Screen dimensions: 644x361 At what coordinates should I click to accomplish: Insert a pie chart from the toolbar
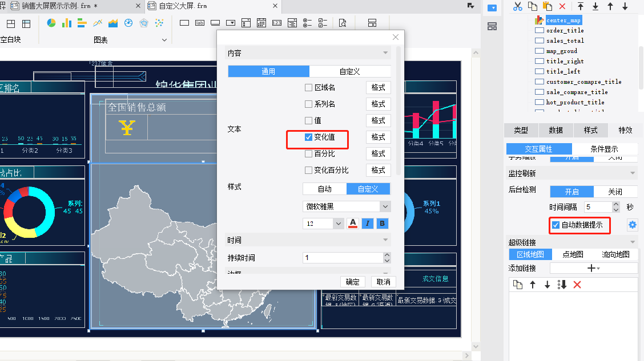tap(51, 23)
